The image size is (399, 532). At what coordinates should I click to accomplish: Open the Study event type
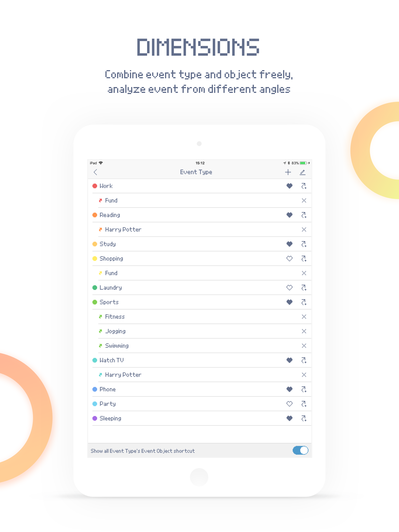pyautogui.click(x=108, y=244)
